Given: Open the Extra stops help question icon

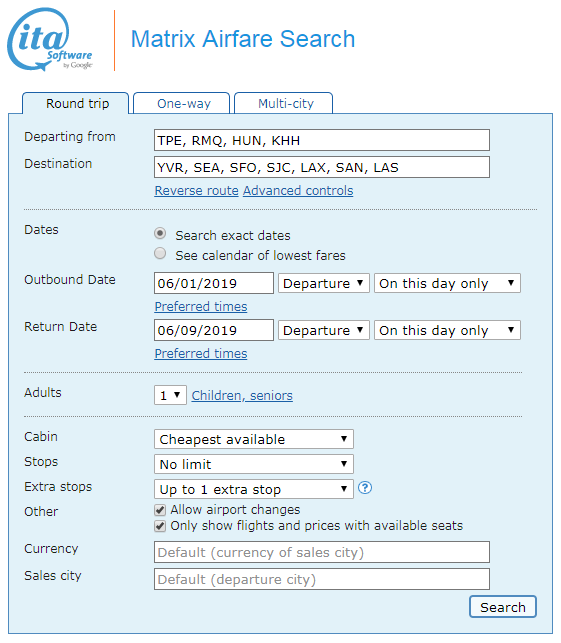Looking at the screenshot, I should click(x=365, y=488).
